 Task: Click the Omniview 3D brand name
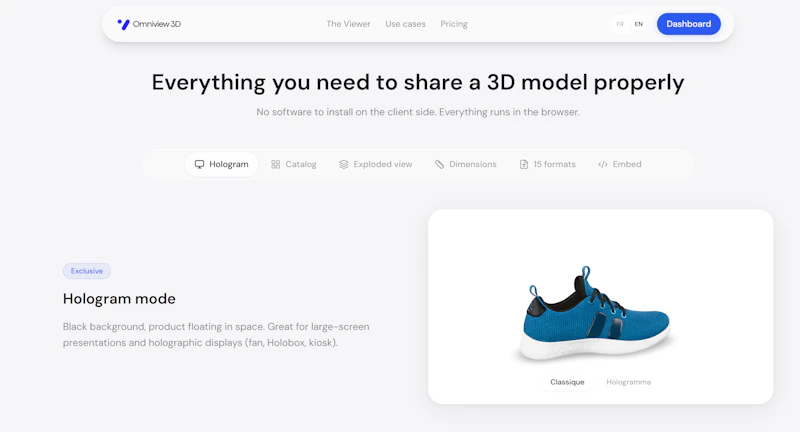157,24
